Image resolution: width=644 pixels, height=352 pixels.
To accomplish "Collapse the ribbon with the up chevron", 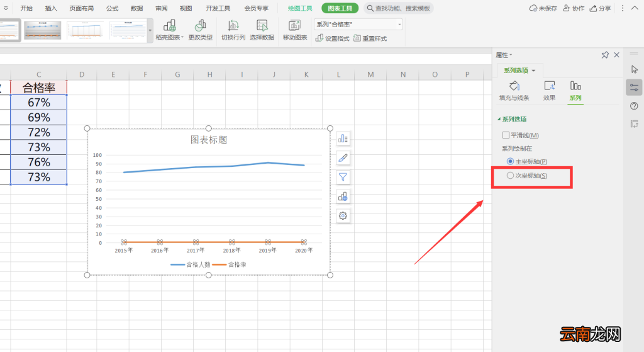I will pos(635,8).
